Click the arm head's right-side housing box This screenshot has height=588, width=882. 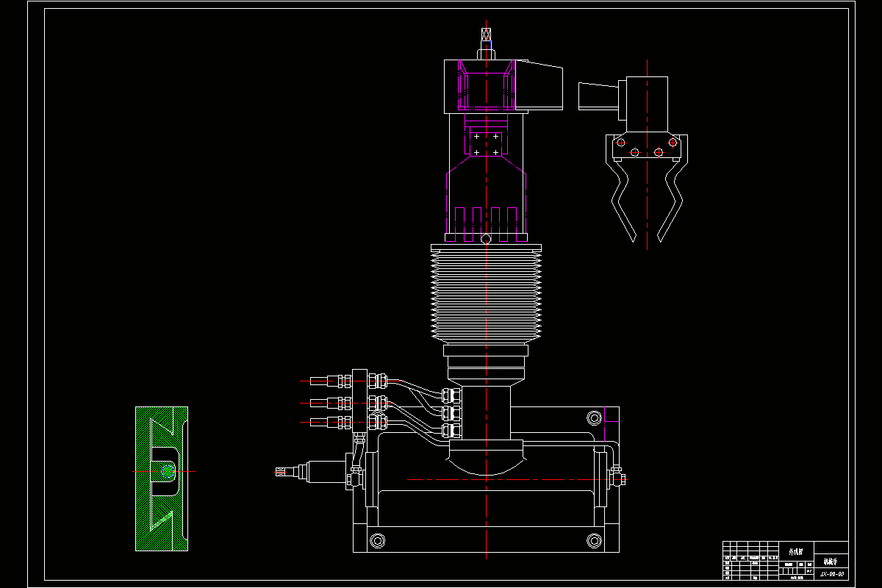[x=539, y=86]
